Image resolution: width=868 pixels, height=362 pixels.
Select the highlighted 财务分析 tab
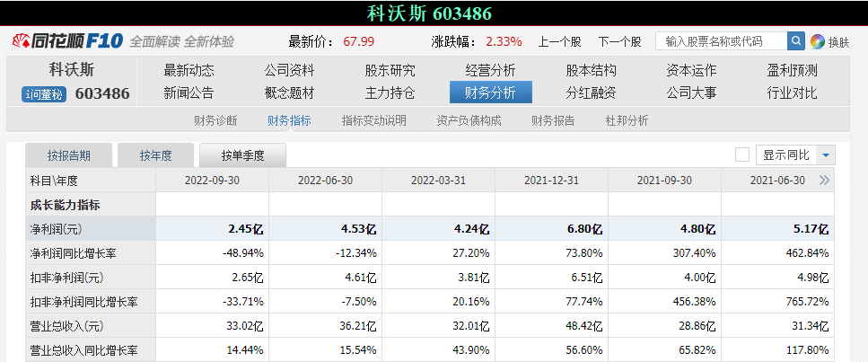[x=490, y=93]
